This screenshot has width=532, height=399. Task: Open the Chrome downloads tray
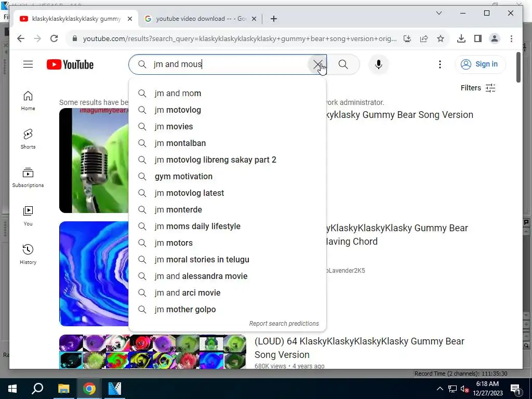461,38
